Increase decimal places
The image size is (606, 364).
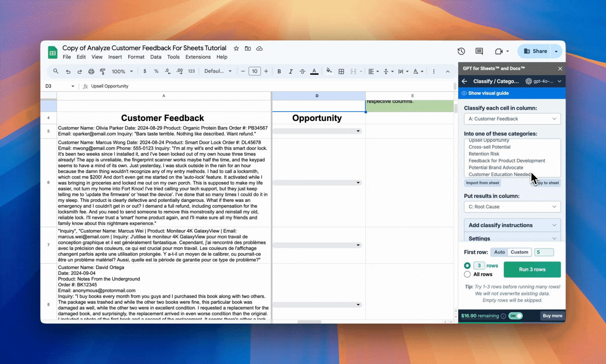[180, 71]
